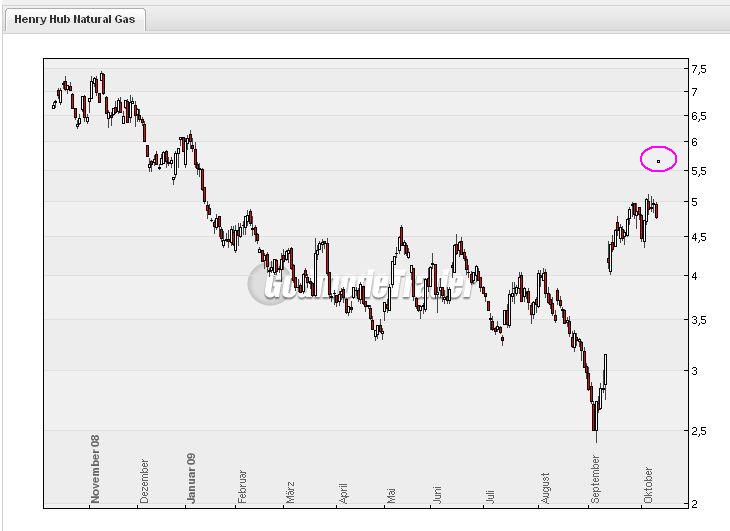The image size is (730, 531).
Task: Click the November 08 axis label
Action: pyautogui.click(x=95, y=469)
